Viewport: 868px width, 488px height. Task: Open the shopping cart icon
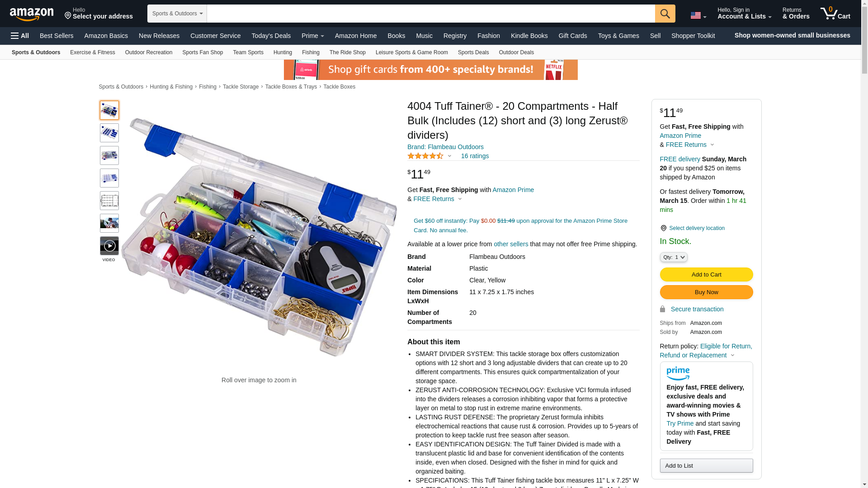835,13
